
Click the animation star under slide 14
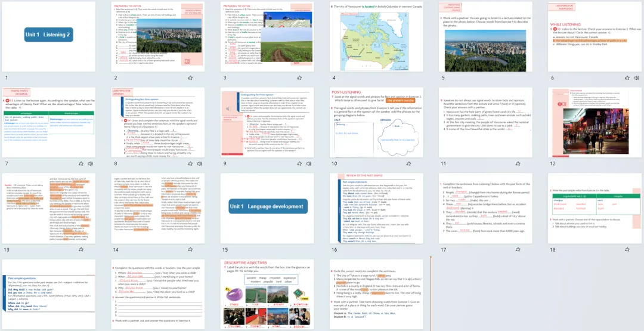point(190,249)
